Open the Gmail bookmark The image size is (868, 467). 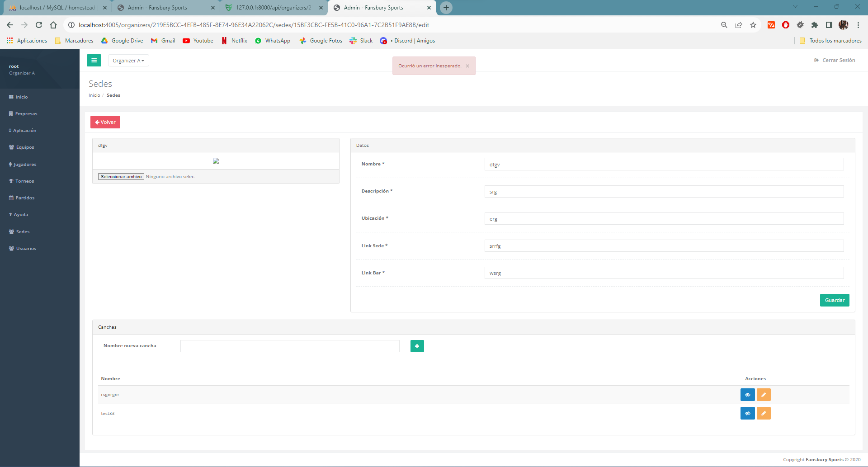[x=163, y=41]
